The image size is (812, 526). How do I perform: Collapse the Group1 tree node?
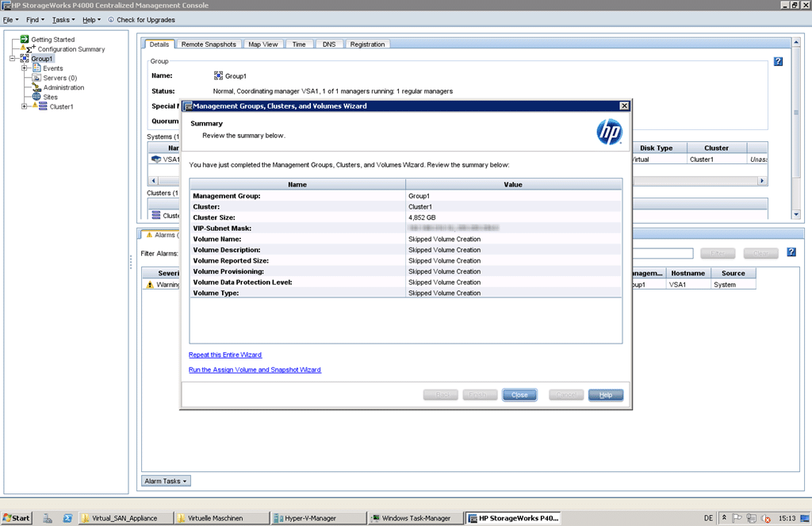tap(13, 59)
